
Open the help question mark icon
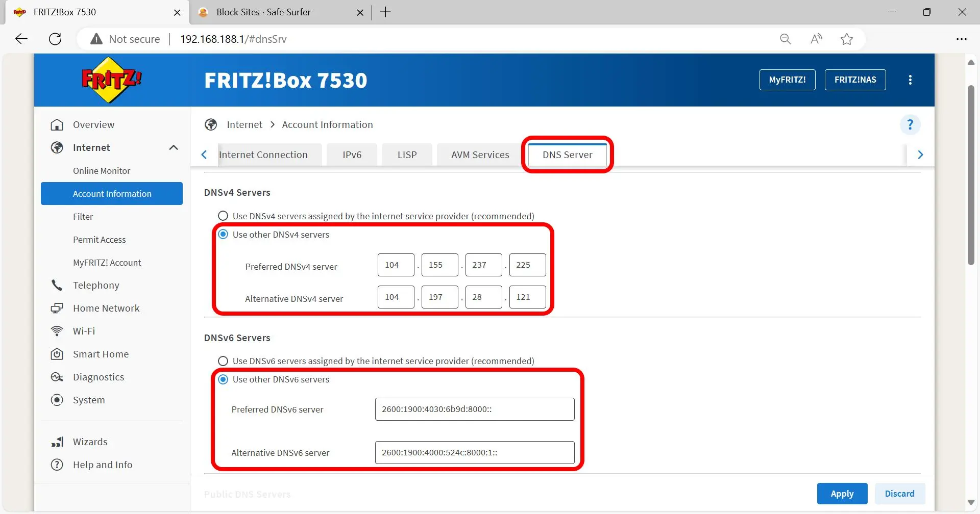point(910,125)
